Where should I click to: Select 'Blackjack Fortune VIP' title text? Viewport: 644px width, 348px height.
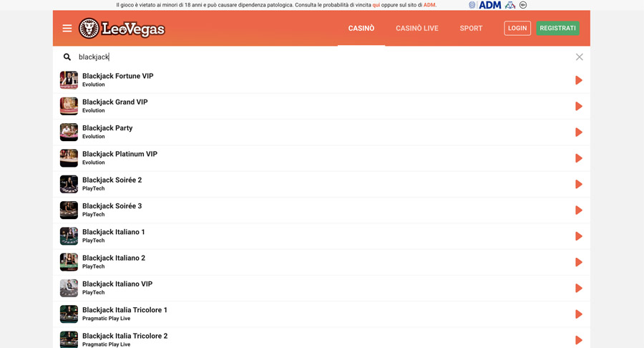pyautogui.click(x=118, y=76)
